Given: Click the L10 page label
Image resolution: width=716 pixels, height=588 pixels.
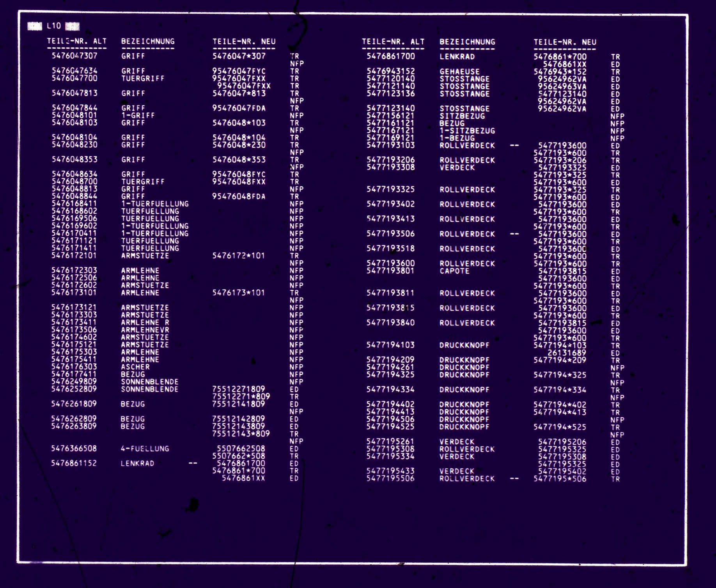Looking at the screenshot, I should coord(54,26).
